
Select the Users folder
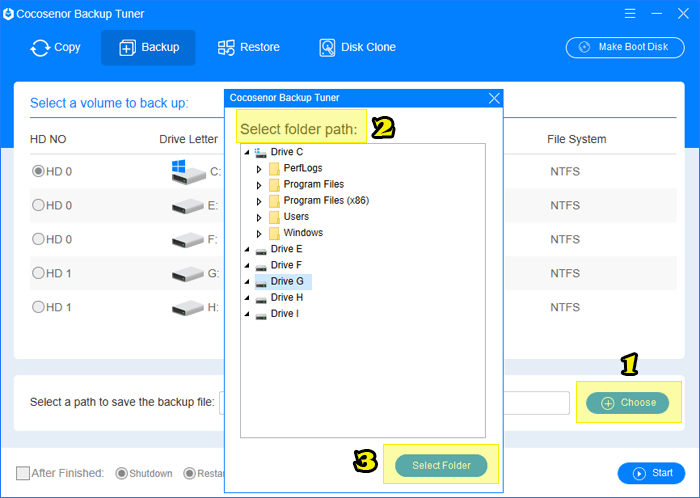click(x=296, y=216)
